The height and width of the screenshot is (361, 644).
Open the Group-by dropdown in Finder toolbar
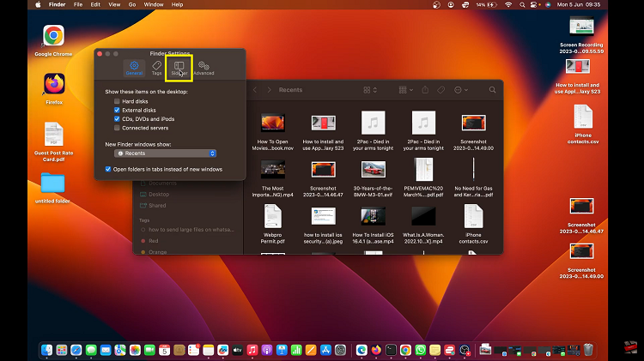pyautogui.click(x=406, y=90)
